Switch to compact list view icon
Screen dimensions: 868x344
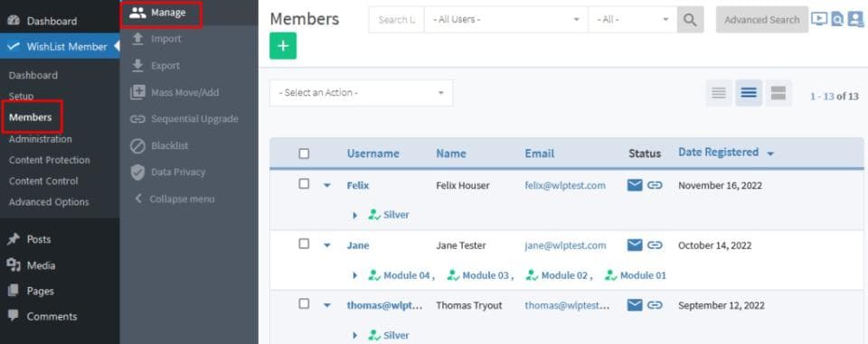coord(719,93)
